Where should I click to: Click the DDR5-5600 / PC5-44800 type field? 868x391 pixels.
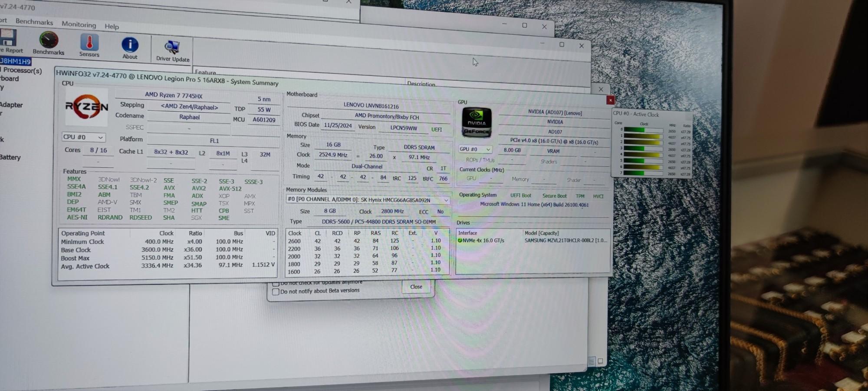click(x=379, y=222)
